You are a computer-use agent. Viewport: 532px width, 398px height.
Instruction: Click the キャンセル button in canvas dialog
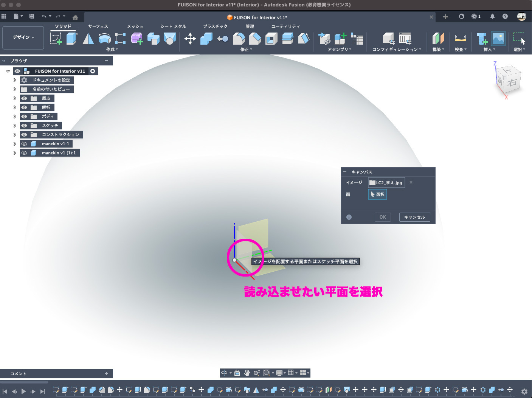click(x=414, y=217)
